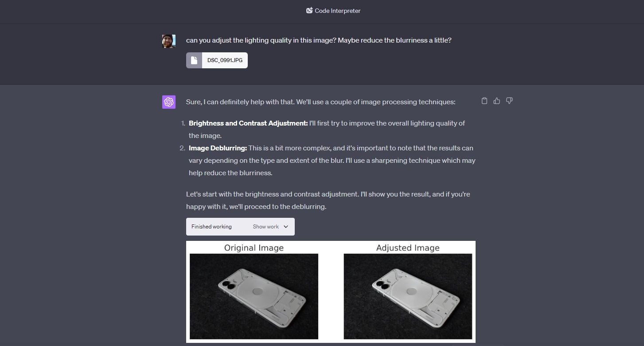Screen dimensions: 644x346
Task: Click the document icon on the attachment
Action: click(194, 60)
